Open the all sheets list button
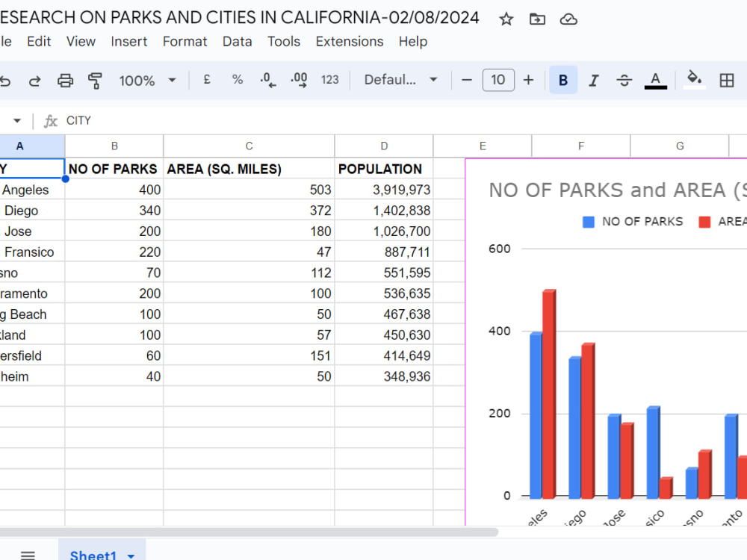 point(28,555)
